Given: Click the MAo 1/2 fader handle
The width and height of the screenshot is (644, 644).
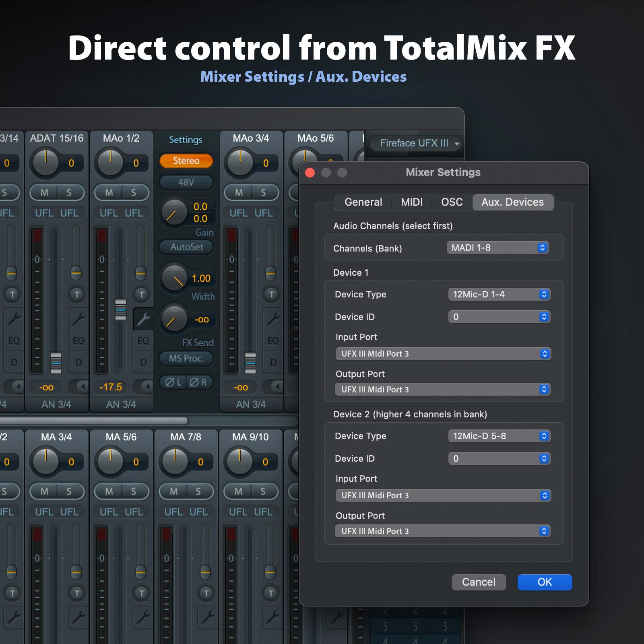Looking at the screenshot, I should 120,310.
